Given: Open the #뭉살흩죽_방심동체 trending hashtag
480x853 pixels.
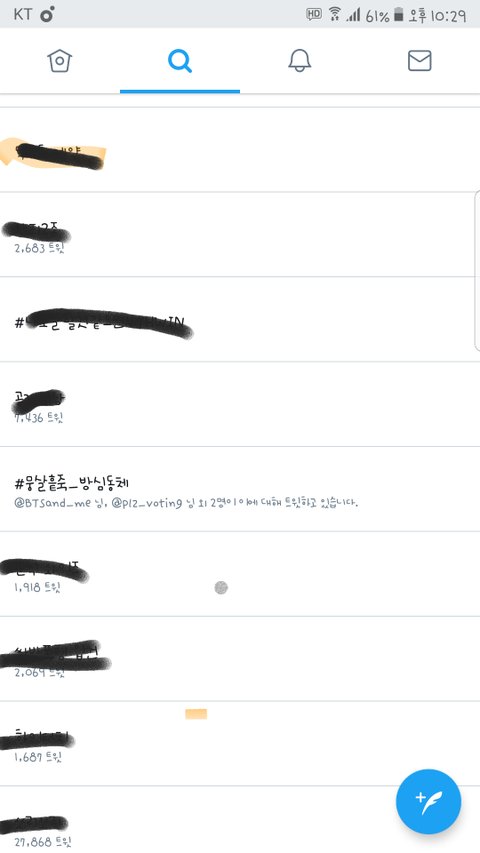Looking at the screenshot, I should pyautogui.click(x=240, y=489).
